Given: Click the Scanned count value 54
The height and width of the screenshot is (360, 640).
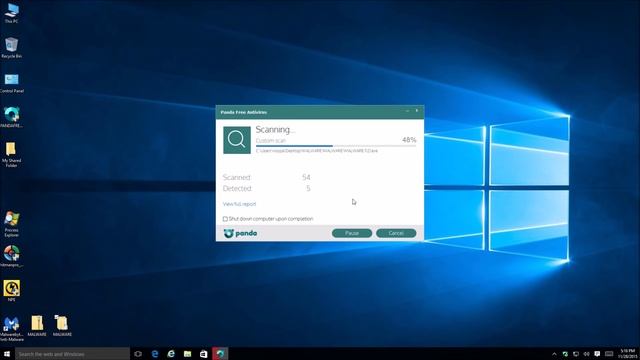Looking at the screenshot, I should coord(306,177).
